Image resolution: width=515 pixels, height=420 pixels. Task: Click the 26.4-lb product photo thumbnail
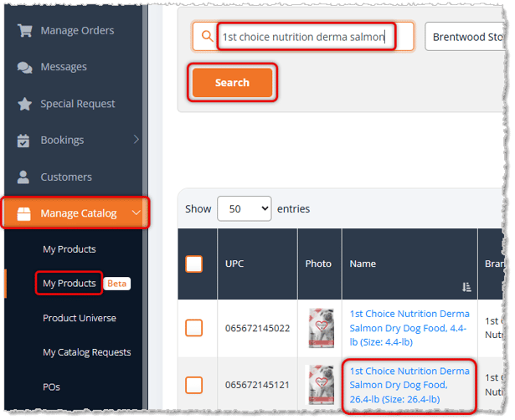coord(321,385)
